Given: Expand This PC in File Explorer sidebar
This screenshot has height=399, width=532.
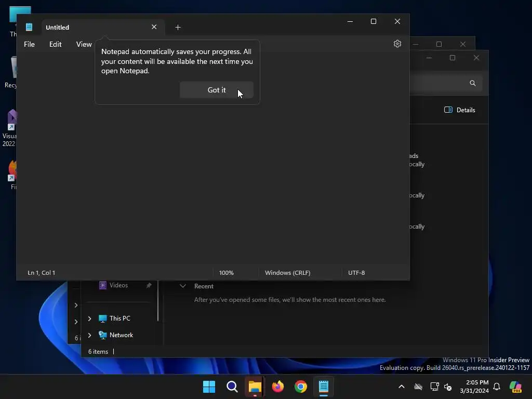Looking at the screenshot, I should [89, 318].
